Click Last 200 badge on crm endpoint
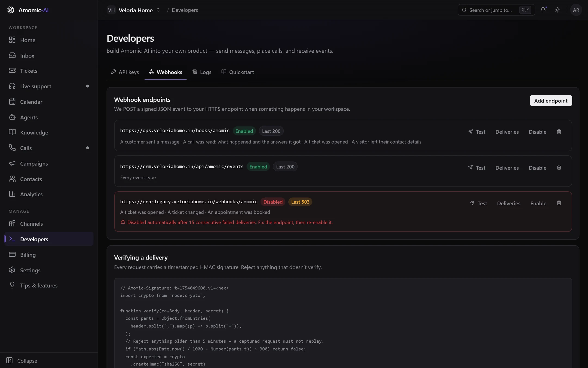This screenshot has height=368, width=588. (285, 167)
